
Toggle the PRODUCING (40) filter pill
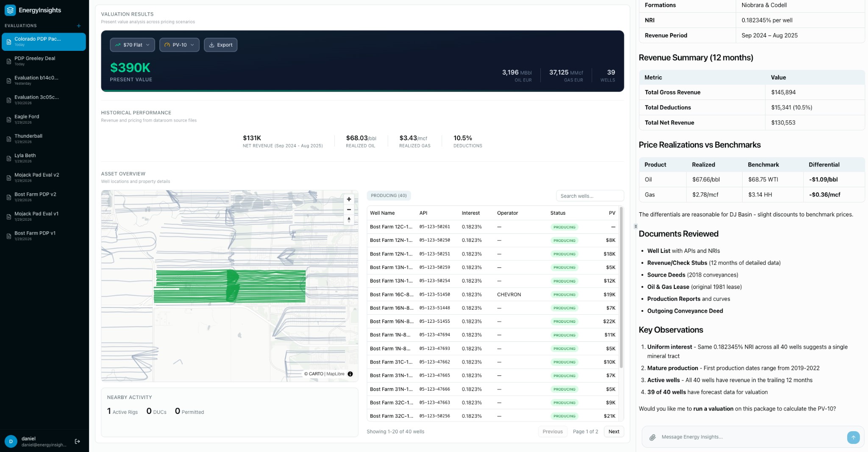[388, 195]
